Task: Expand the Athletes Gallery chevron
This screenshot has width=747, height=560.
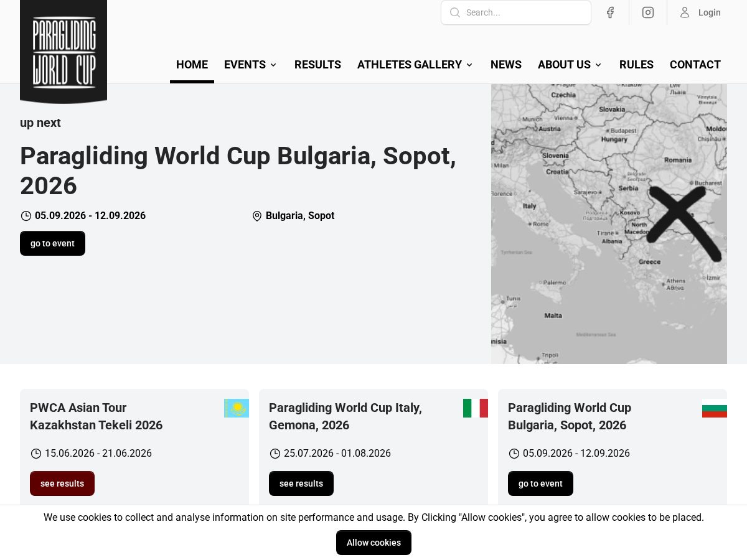Action: [469, 65]
